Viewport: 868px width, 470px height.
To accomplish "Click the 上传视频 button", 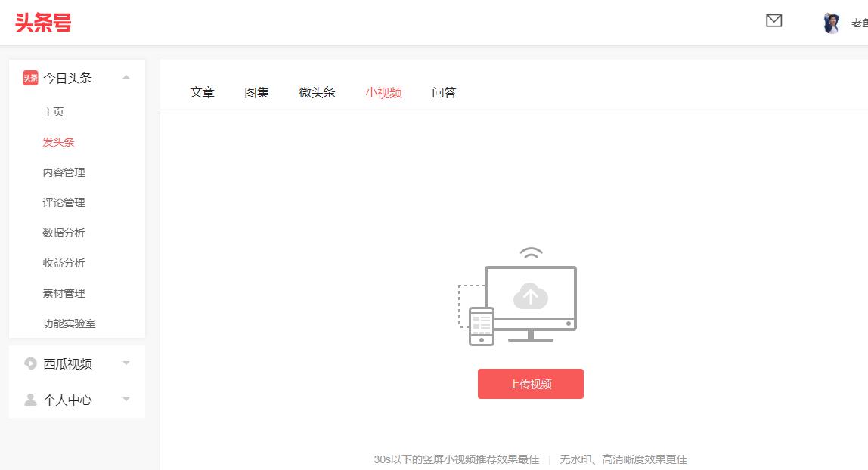I will tap(530, 384).
